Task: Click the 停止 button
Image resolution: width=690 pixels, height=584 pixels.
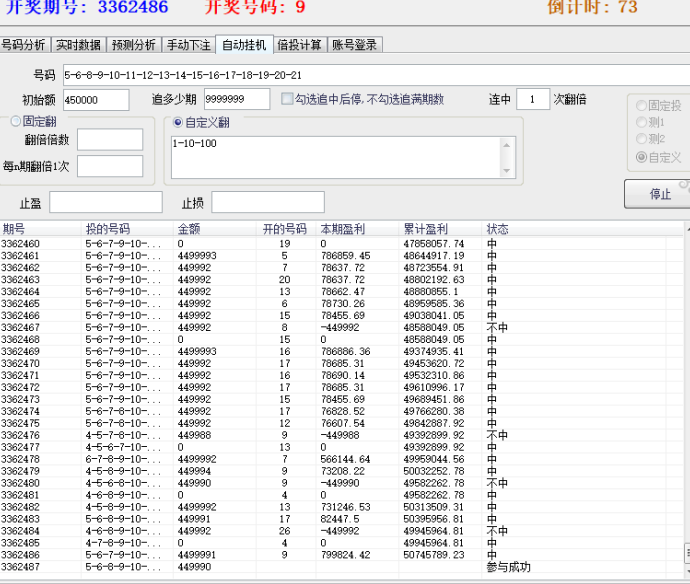Action: (658, 194)
